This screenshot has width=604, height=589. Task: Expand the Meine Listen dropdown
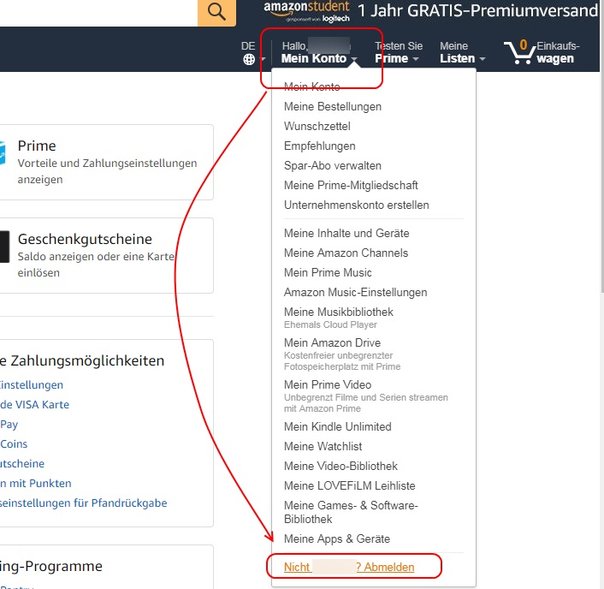(462, 52)
